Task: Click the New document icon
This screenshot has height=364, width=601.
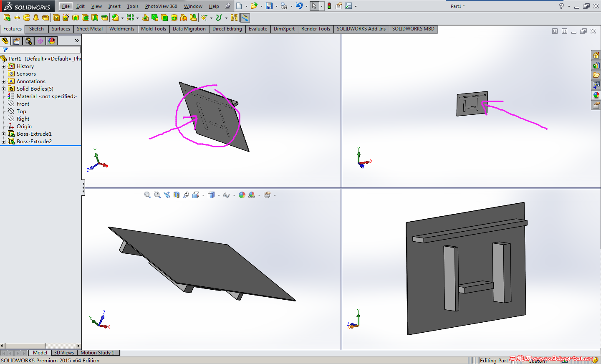Action: (239, 6)
